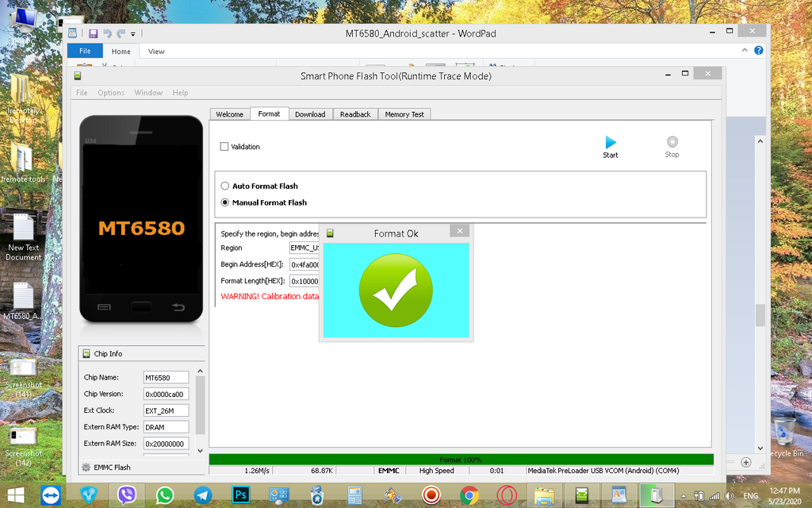The height and width of the screenshot is (508, 812).
Task: Click the Chip Info scrollbar up arrow
Action: point(201,371)
